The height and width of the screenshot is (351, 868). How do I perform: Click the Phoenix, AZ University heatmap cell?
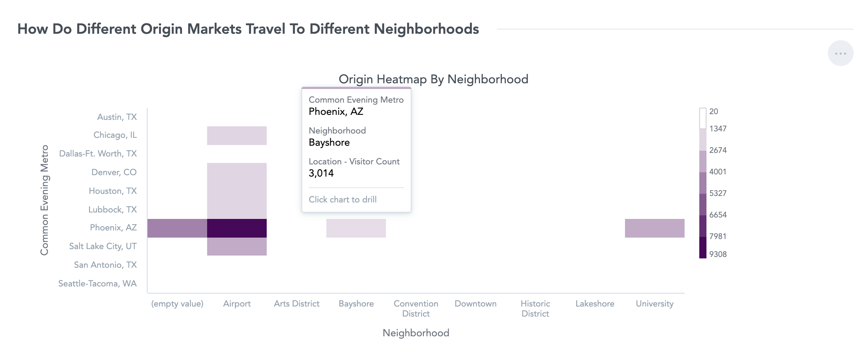(655, 228)
